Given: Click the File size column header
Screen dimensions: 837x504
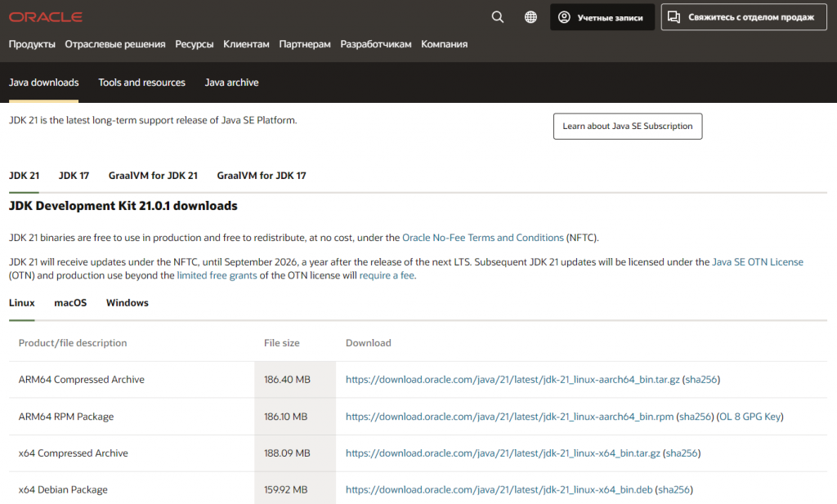Looking at the screenshot, I should tap(282, 343).
